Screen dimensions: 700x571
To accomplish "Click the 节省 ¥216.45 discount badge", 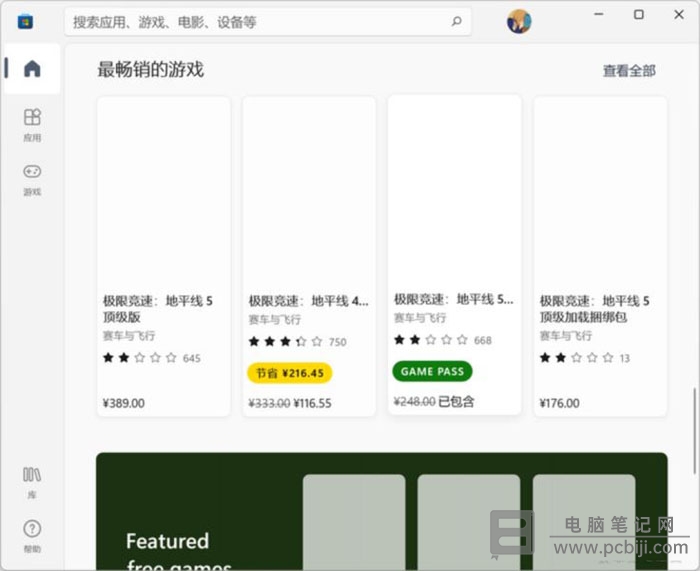I will (x=290, y=373).
